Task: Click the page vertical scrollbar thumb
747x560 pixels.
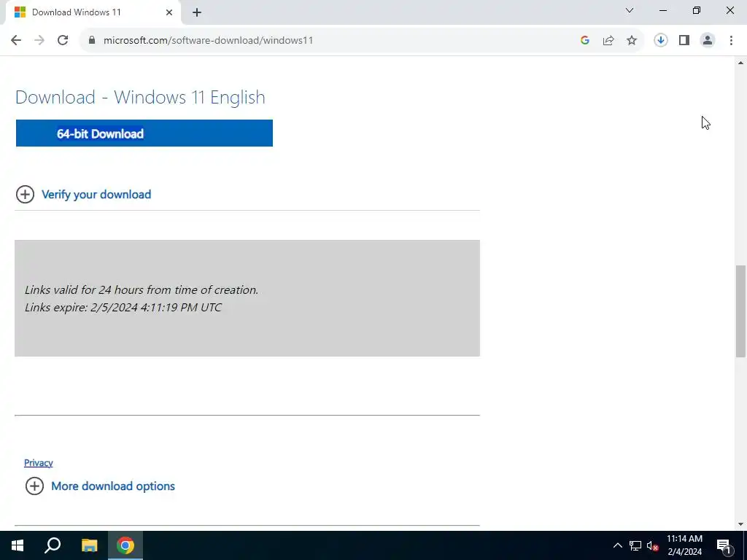Action: click(x=741, y=311)
